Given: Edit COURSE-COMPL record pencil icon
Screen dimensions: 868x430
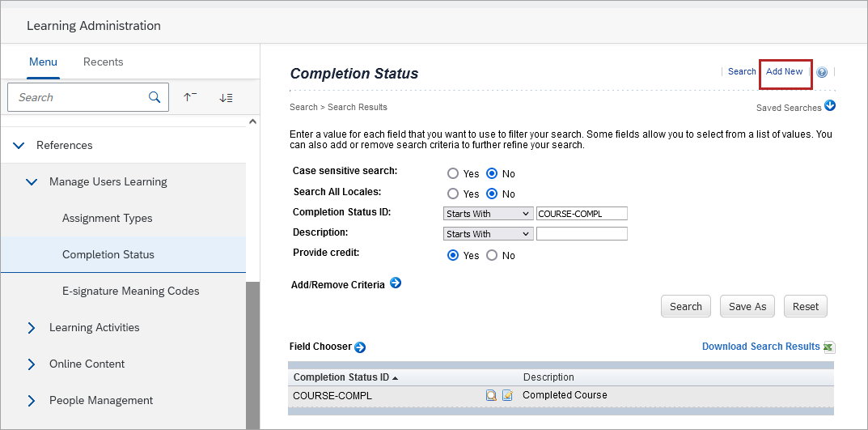Looking at the screenshot, I should 507,396.
